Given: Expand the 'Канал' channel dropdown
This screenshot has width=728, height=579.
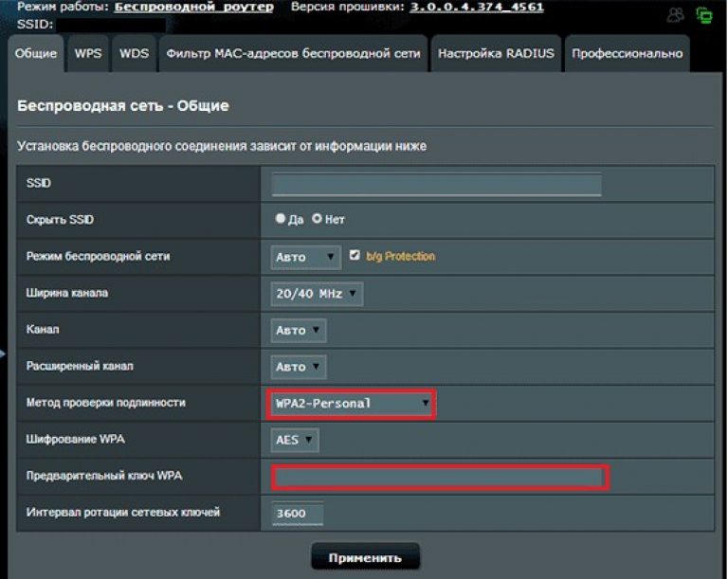Looking at the screenshot, I should [x=299, y=331].
